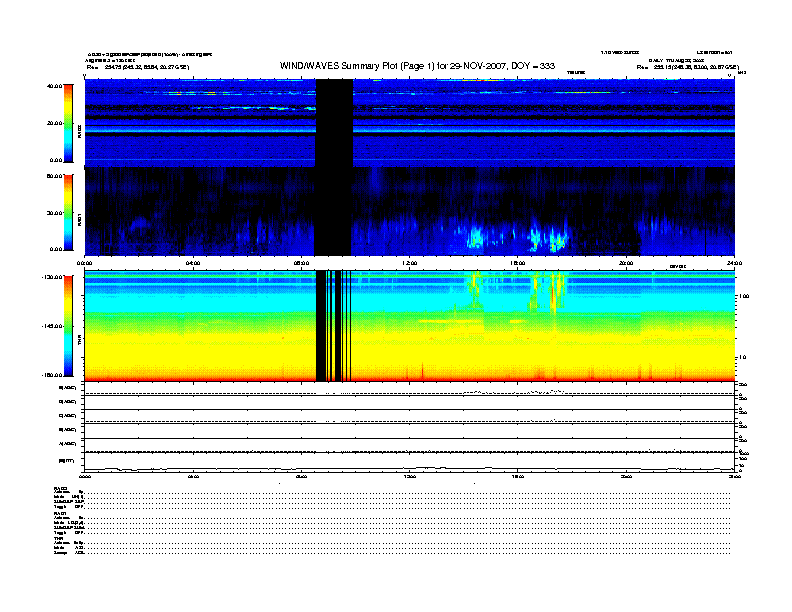Click the 08:00 label under bottom line plots

(301, 476)
